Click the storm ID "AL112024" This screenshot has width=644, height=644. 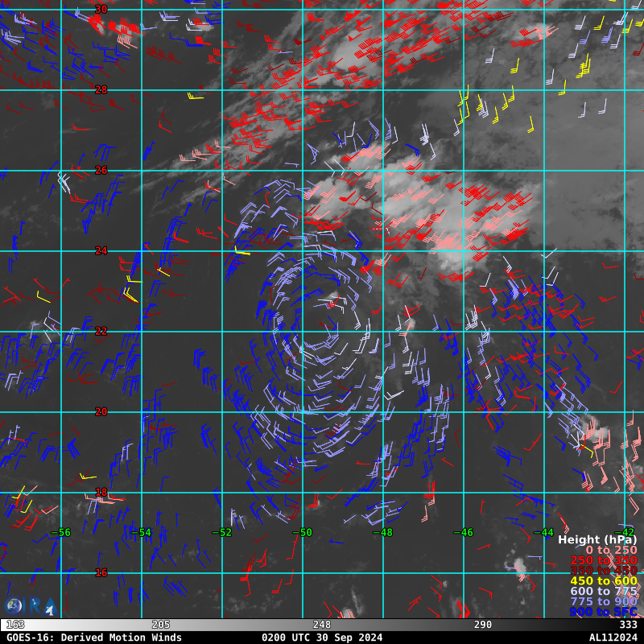pyautogui.click(x=613, y=638)
